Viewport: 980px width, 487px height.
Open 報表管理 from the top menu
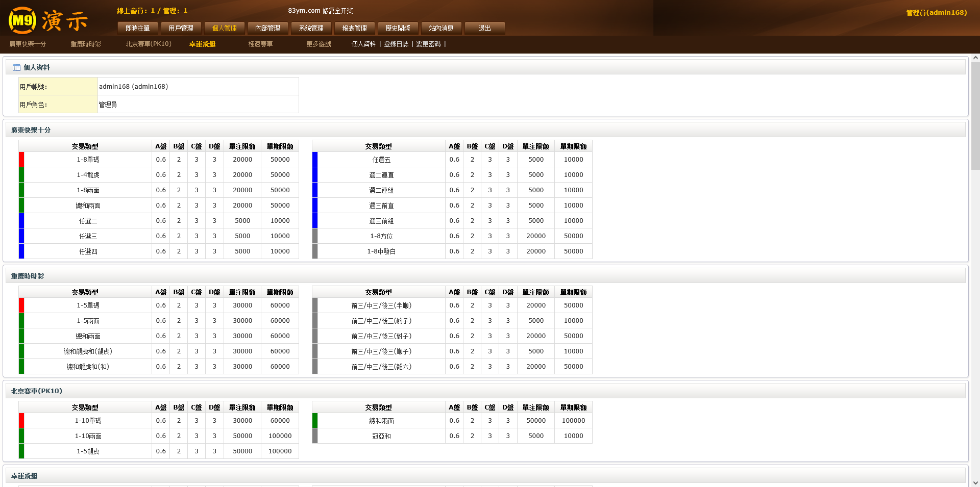coord(355,28)
